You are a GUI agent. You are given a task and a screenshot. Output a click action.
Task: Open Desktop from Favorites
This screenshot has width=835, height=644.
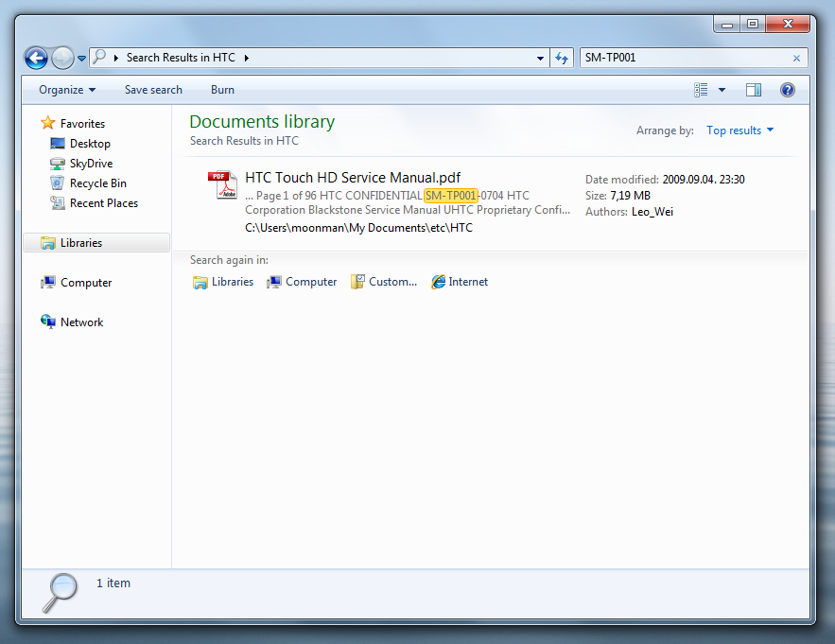pyautogui.click(x=90, y=144)
